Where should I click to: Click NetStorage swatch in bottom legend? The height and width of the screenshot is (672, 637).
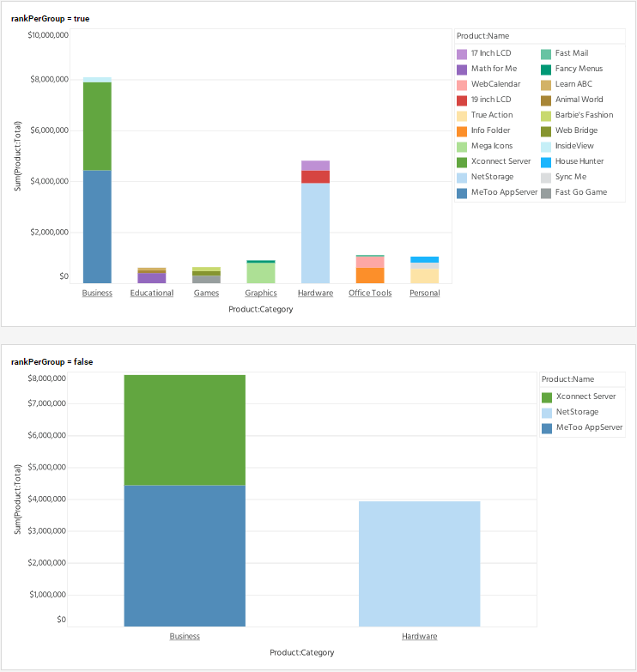point(547,413)
